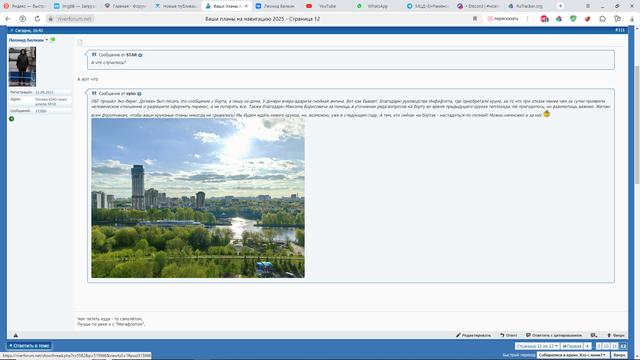The width and height of the screenshot is (640, 360).
Task: Open the red camera extension icon
Action: click(x=544, y=19)
